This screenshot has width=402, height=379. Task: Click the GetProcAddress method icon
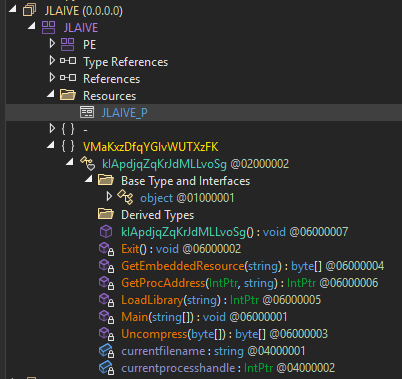pos(107,283)
